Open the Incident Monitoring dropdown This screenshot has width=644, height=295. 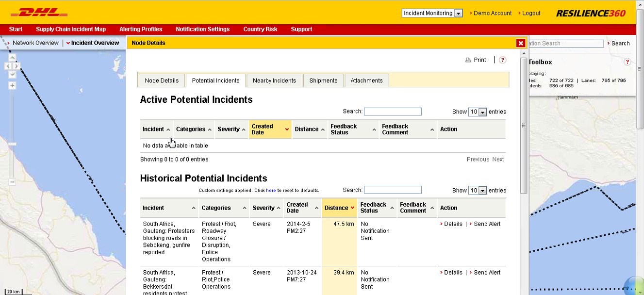coord(459,13)
